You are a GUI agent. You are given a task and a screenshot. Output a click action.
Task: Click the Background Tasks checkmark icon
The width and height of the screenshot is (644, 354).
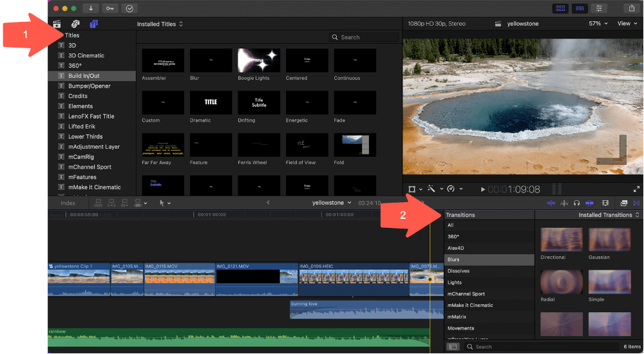[x=129, y=8]
